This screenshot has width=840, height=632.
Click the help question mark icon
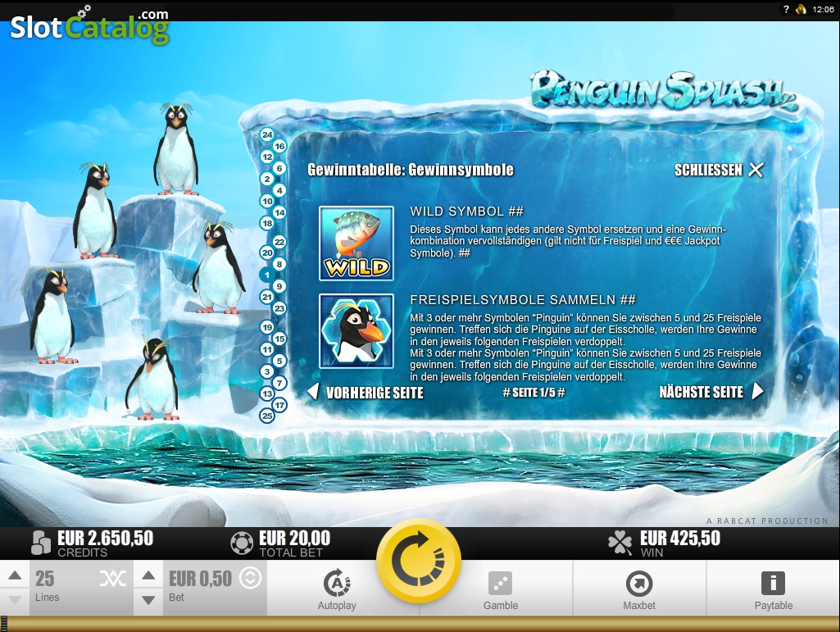[786, 9]
